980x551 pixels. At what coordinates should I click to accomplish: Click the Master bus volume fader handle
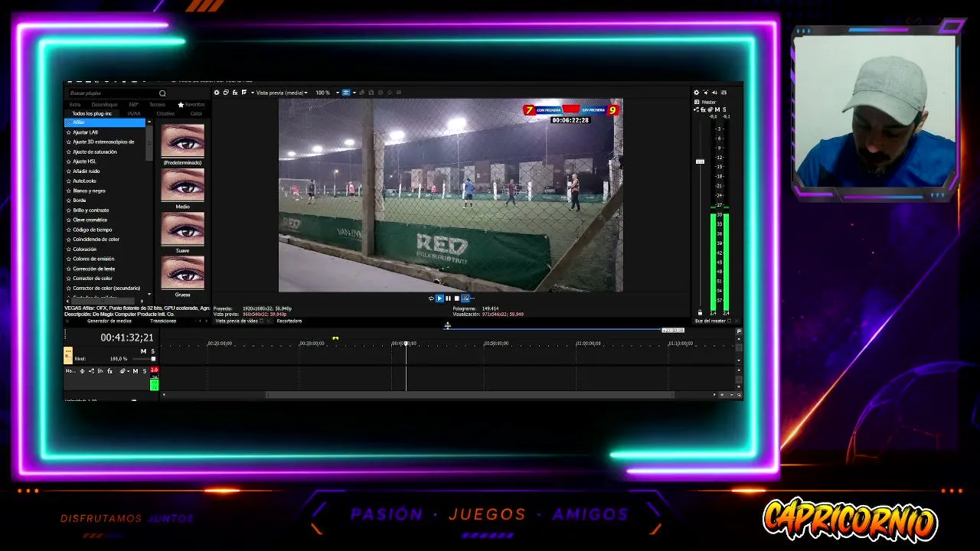point(700,161)
